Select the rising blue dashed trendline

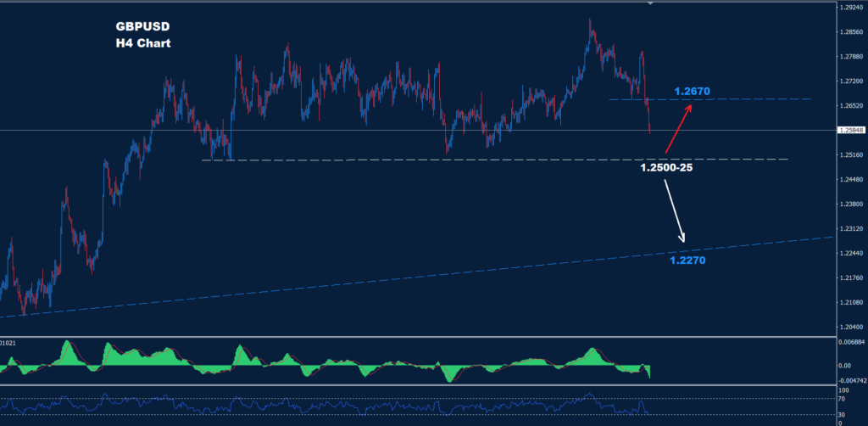[416, 277]
